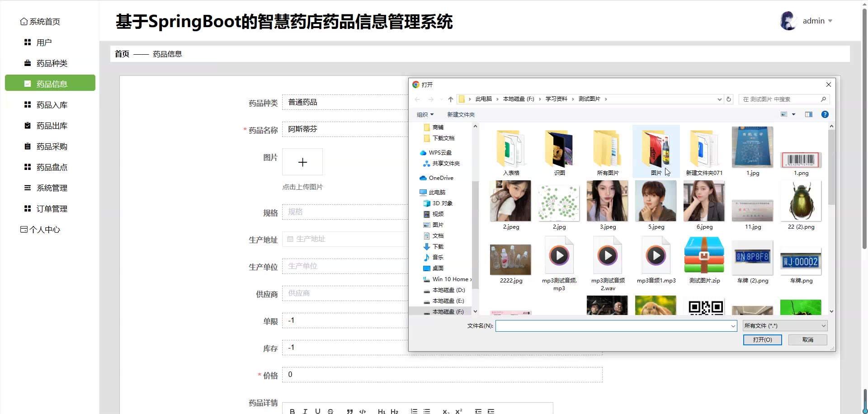Viewport: 868px width, 414px height.
Task: Click the 打开(O) button
Action: click(762, 340)
